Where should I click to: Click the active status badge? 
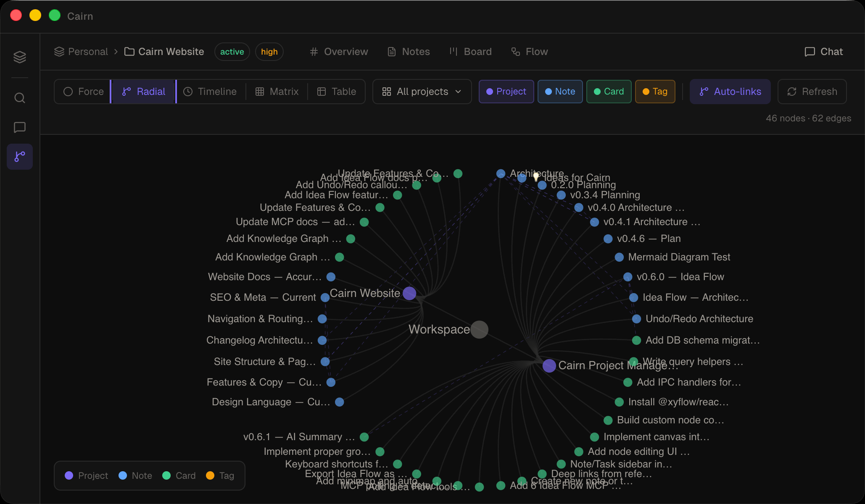(x=232, y=52)
